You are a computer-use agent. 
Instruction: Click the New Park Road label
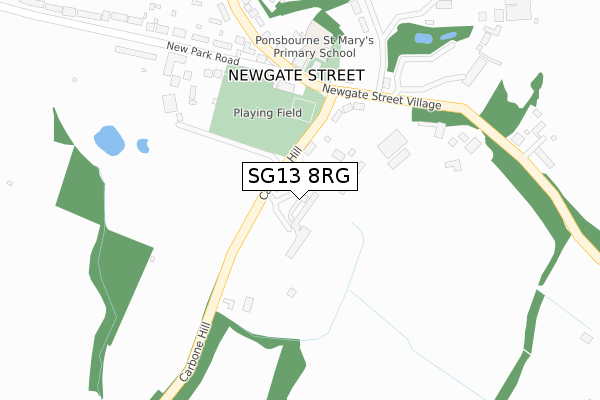(203, 54)
